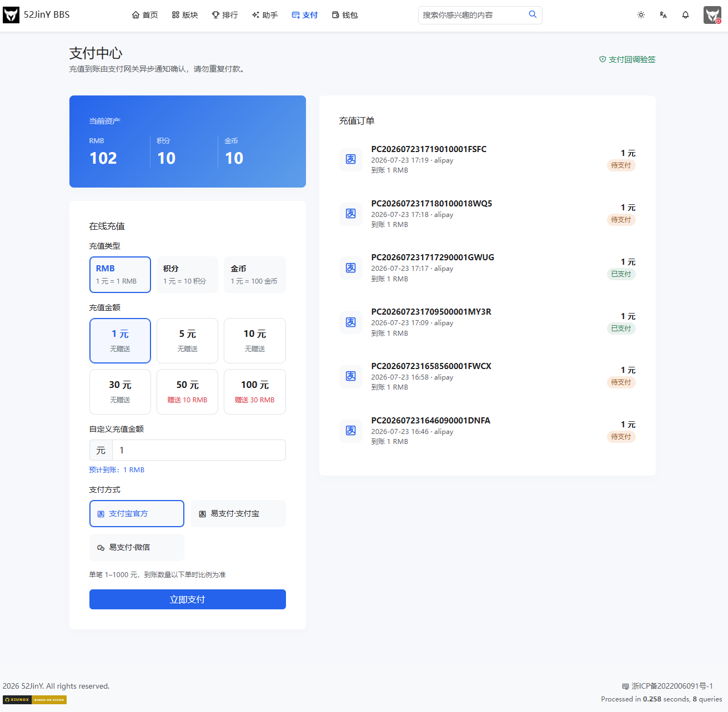The width and height of the screenshot is (728, 712).
Task: Toggle the light/dark theme sun icon
Action: (x=641, y=15)
